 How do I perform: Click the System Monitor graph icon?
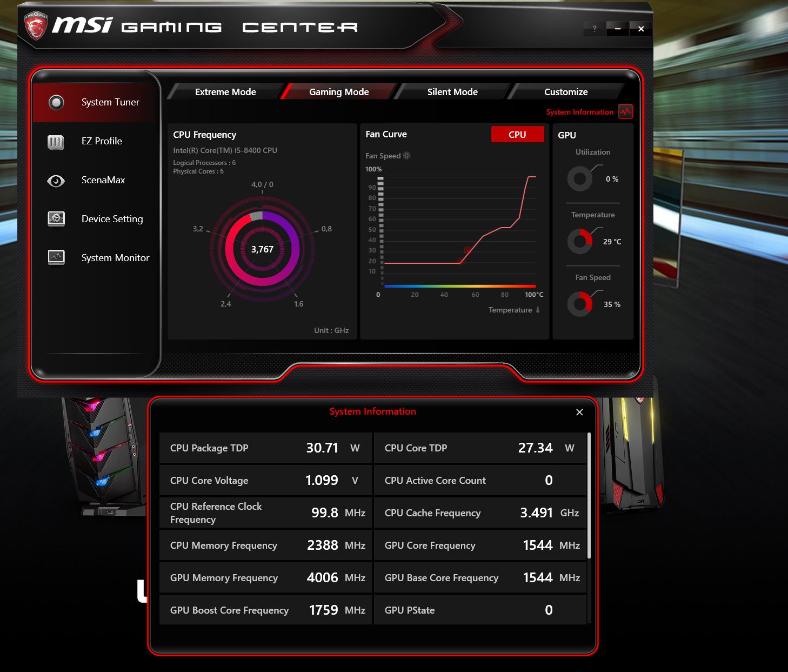coord(56,257)
